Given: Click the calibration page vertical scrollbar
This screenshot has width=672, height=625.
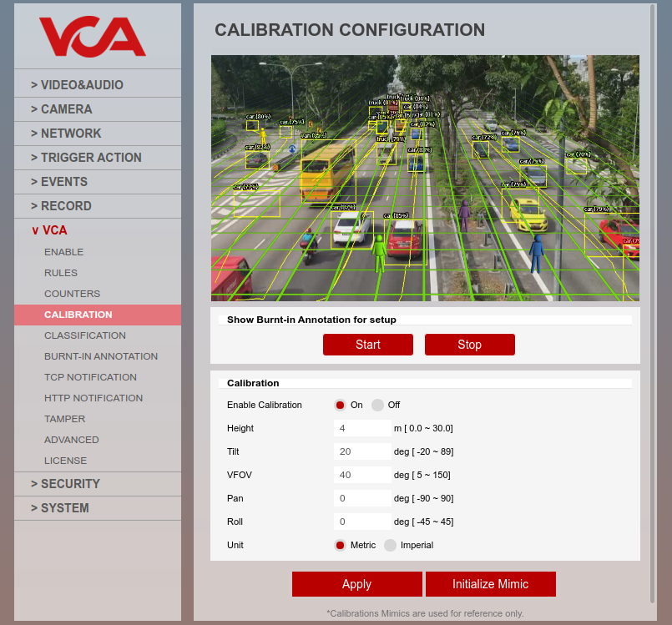Looking at the screenshot, I should point(653,304).
